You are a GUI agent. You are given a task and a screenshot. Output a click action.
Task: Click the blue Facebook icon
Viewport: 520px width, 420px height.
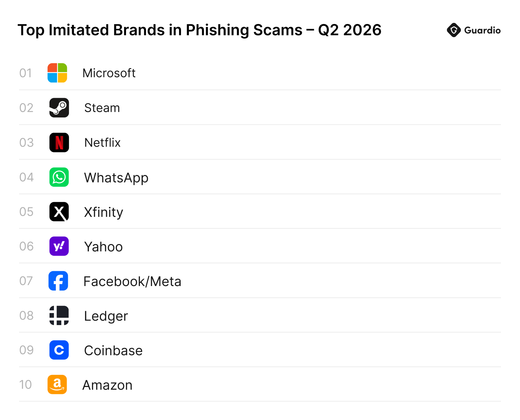click(58, 281)
